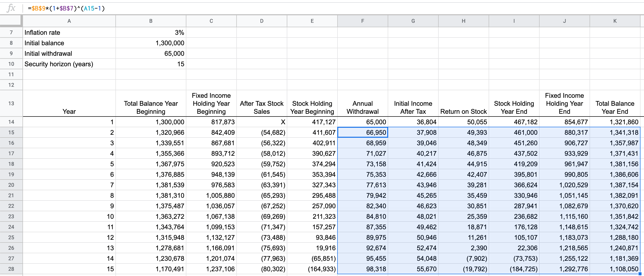Select column E header

click(x=312, y=21)
